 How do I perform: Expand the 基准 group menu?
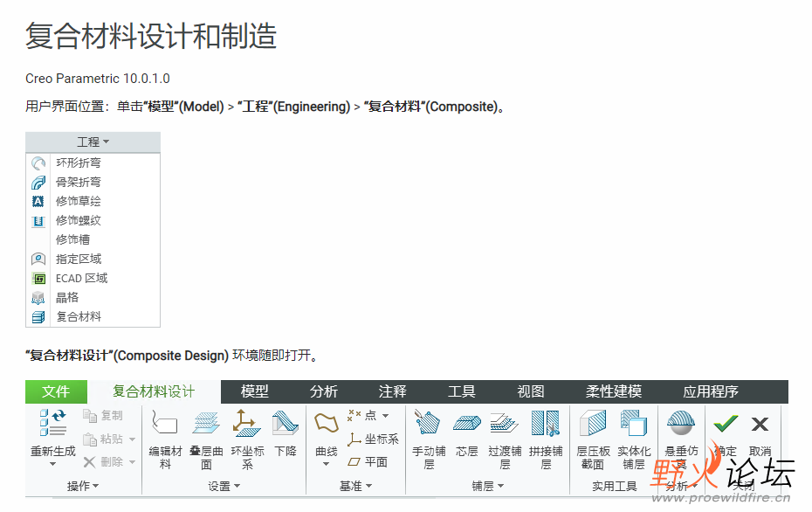point(355,486)
